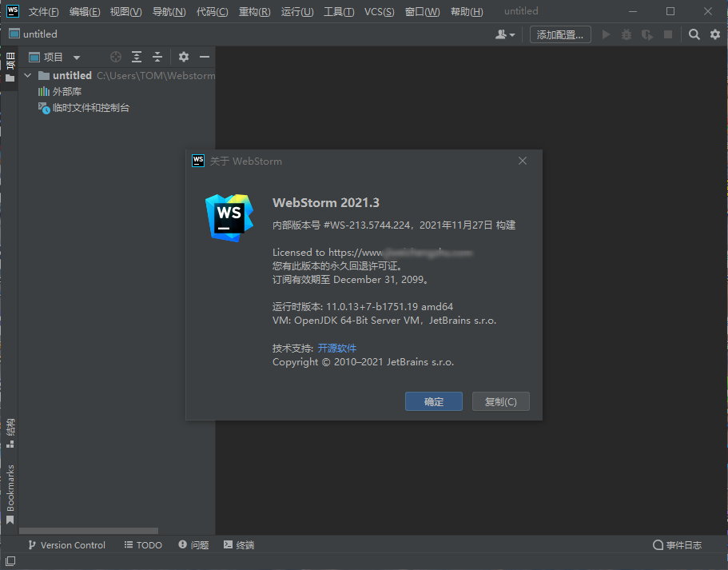This screenshot has height=570, width=728.
Task: Open Search Everywhere magnifier icon
Action: tap(694, 34)
